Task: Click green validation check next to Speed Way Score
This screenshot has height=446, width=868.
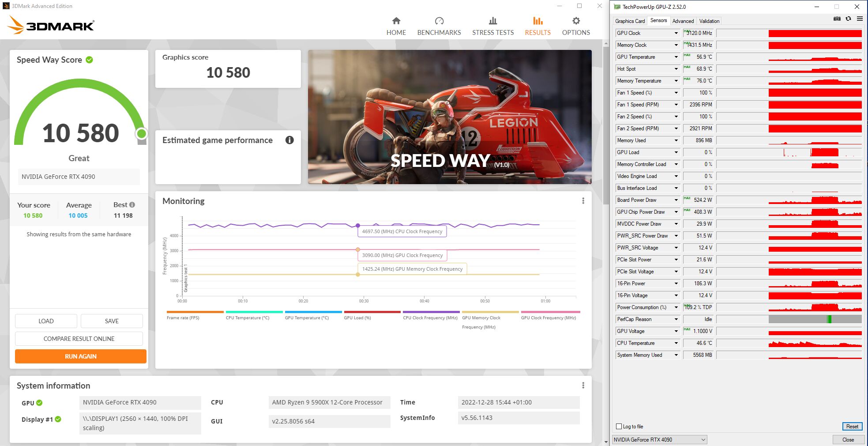Action: (x=89, y=60)
